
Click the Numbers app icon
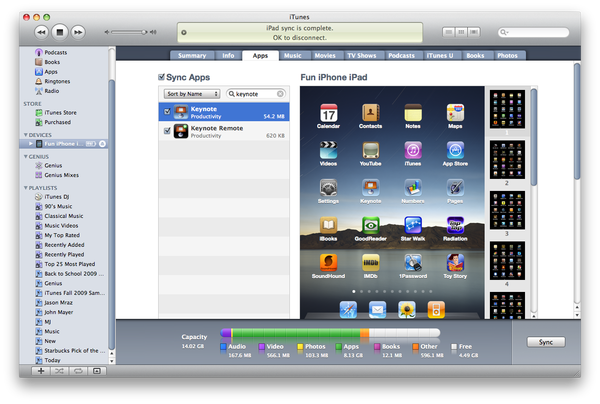[413, 188]
